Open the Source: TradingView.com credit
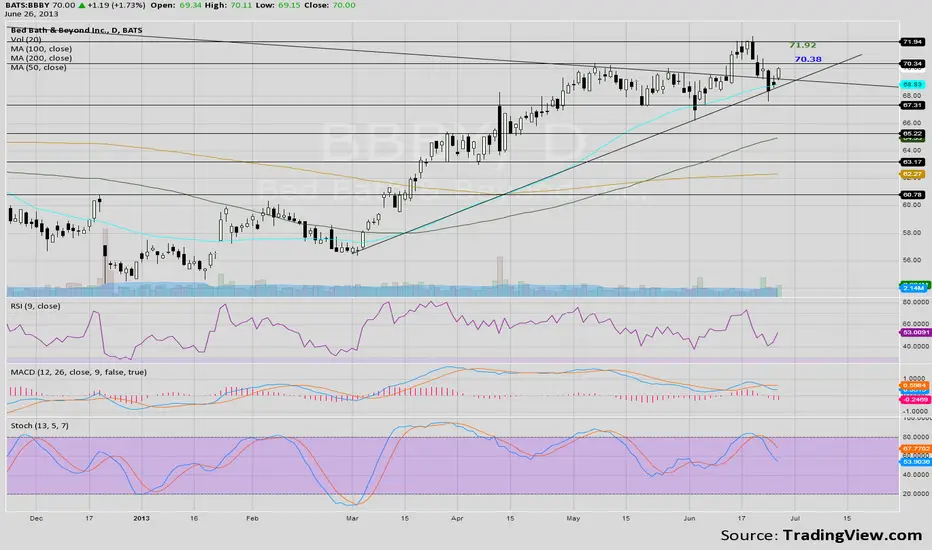 point(821,535)
